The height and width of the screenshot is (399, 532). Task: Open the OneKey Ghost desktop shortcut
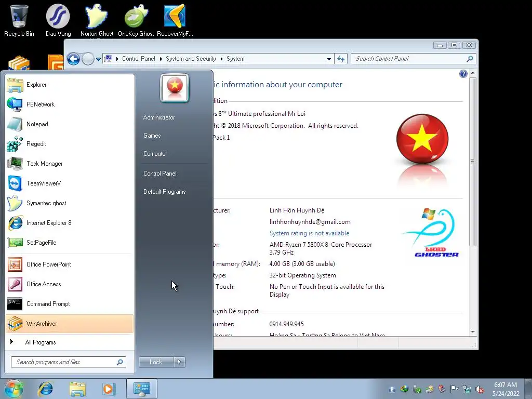136,20
